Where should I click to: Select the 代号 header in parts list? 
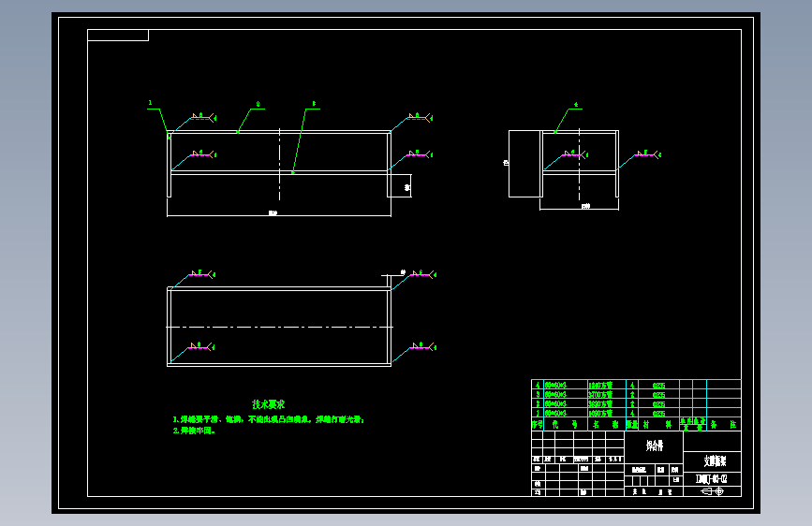coord(565,425)
